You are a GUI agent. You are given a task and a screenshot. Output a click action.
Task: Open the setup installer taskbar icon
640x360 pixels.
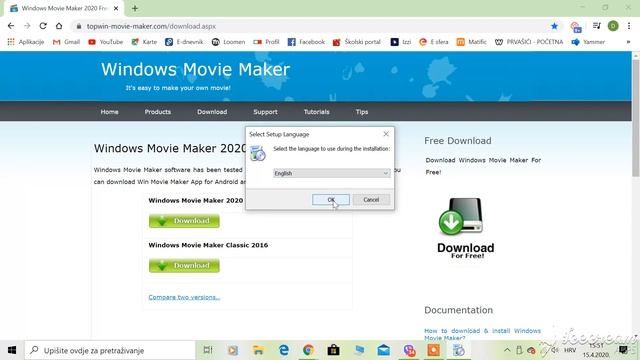[x=459, y=350]
